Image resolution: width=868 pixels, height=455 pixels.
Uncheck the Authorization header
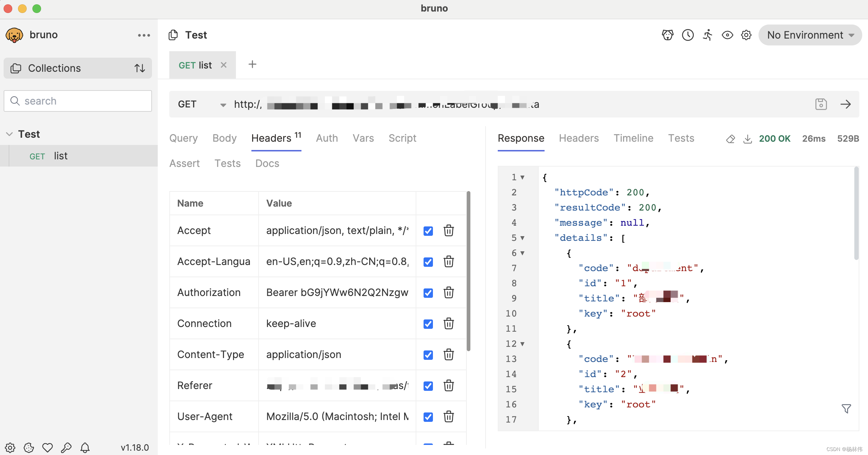click(428, 293)
